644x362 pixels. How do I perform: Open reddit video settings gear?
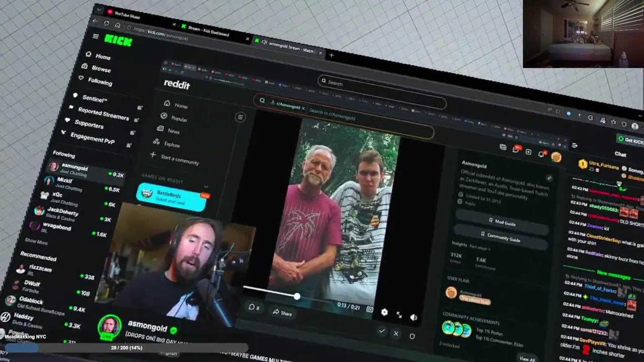(x=384, y=312)
